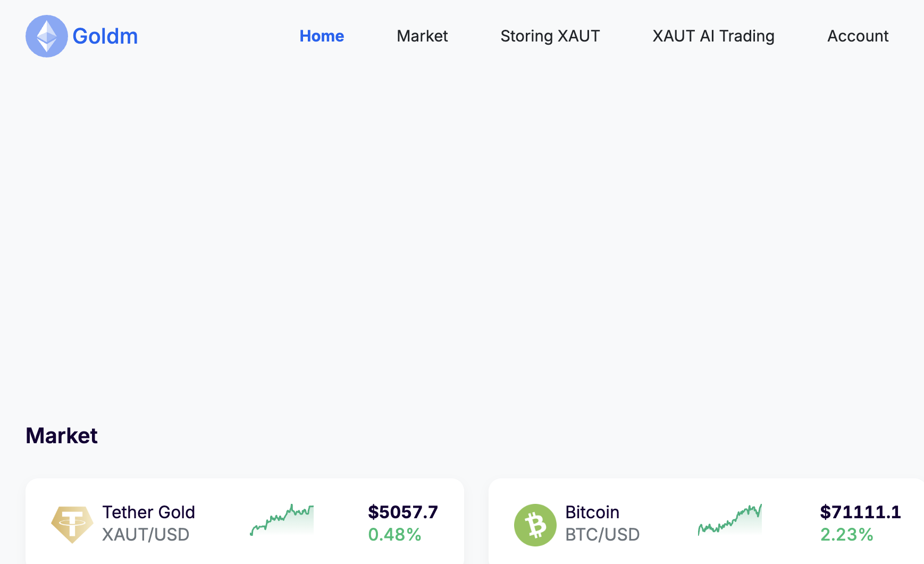
Task: Click the $71111.1 Bitcoin price
Action: click(x=860, y=512)
